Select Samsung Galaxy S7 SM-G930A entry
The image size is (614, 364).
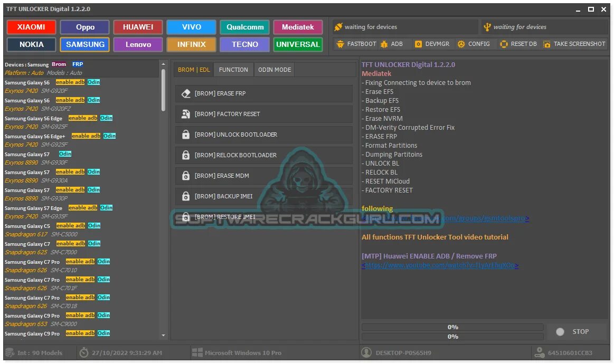coord(81,176)
